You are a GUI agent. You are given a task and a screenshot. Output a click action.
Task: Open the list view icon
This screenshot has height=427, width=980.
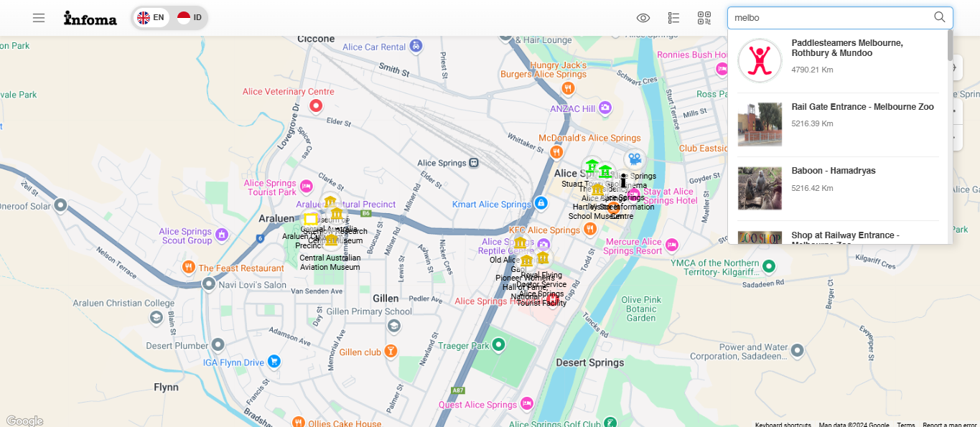[673, 18]
